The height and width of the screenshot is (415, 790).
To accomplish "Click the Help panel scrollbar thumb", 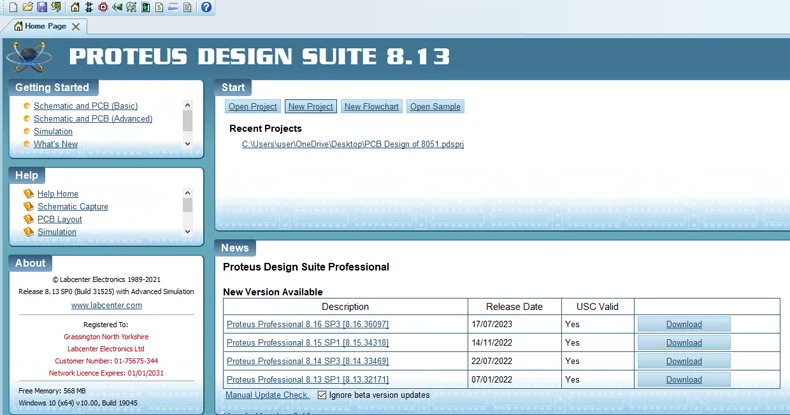I will pos(187,205).
